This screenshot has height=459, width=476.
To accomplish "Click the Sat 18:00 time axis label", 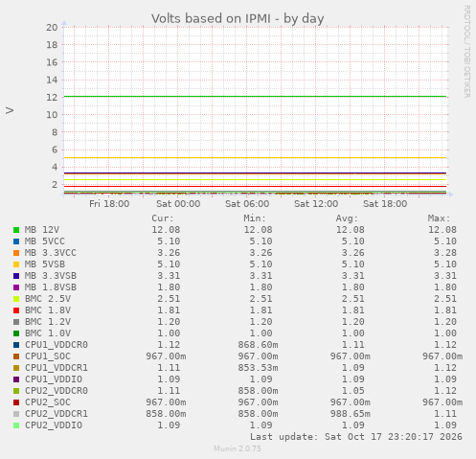I will [x=385, y=204].
